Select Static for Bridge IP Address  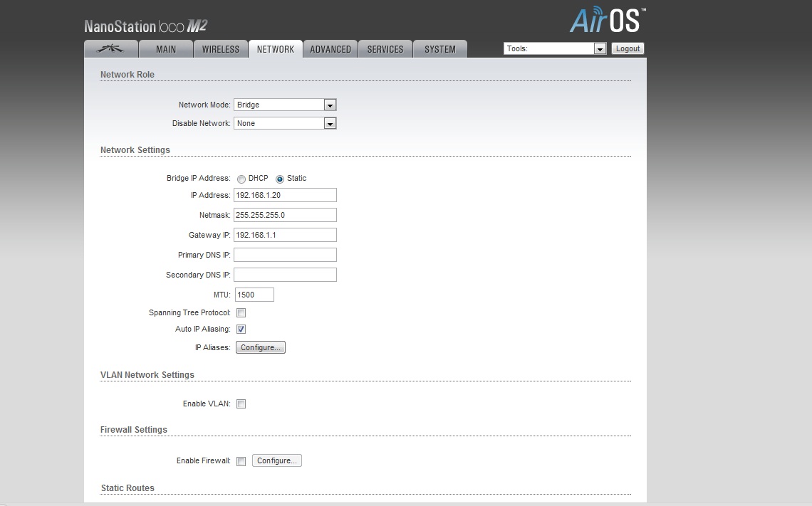coord(280,179)
